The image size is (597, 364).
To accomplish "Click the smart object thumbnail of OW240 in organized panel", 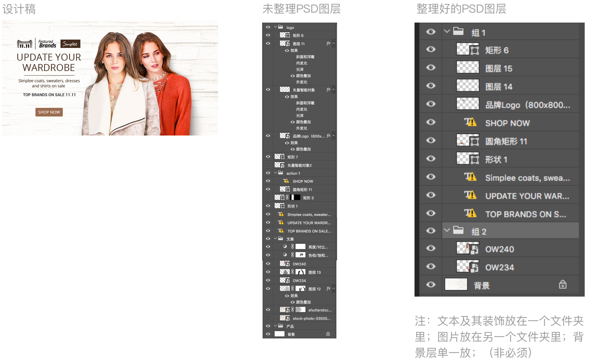I will (x=468, y=248).
